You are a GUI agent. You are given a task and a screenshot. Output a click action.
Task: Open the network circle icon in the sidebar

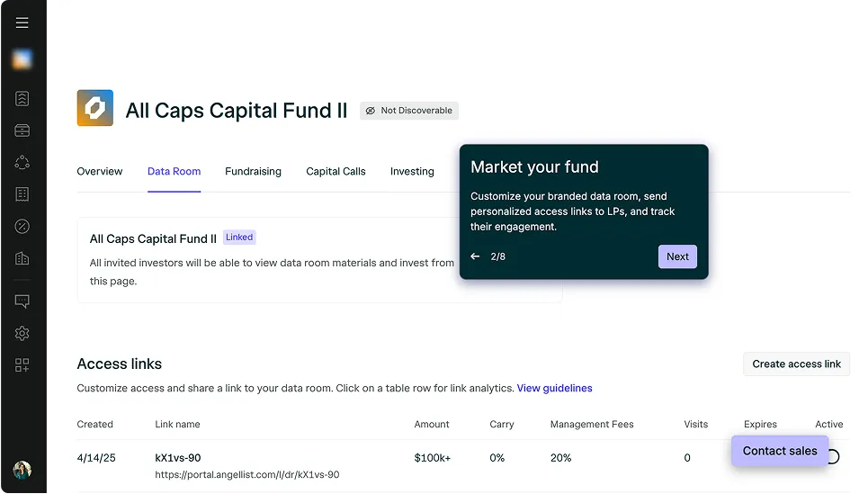point(22,162)
